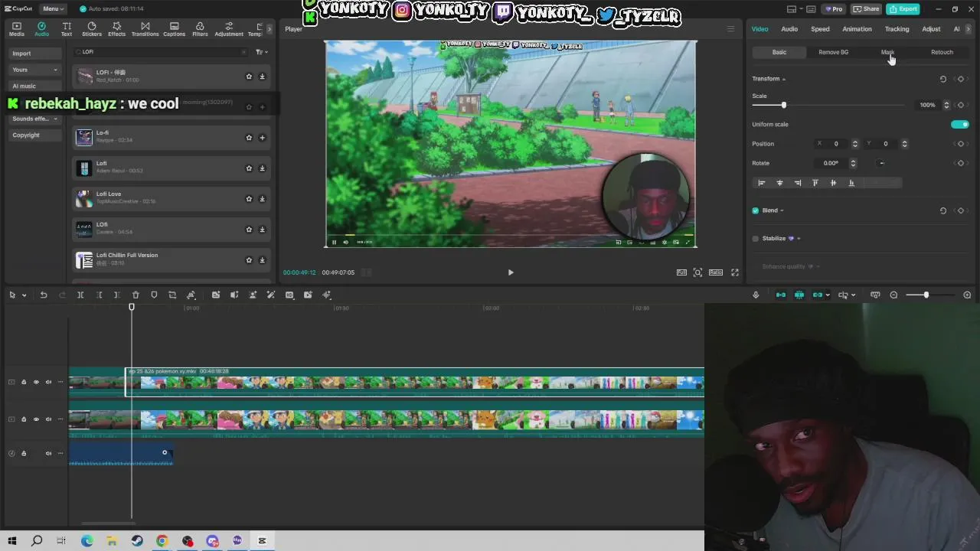
Task: Open the Copyright section
Action: [x=35, y=135]
